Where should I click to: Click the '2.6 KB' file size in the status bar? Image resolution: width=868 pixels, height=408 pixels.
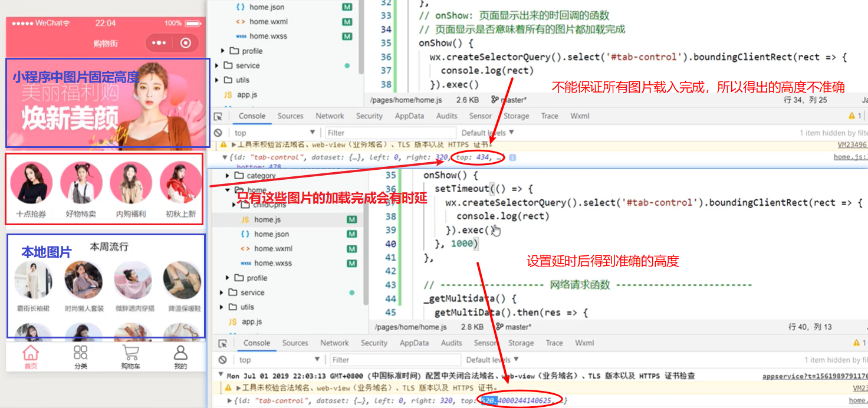pyautogui.click(x=467, y=100)
